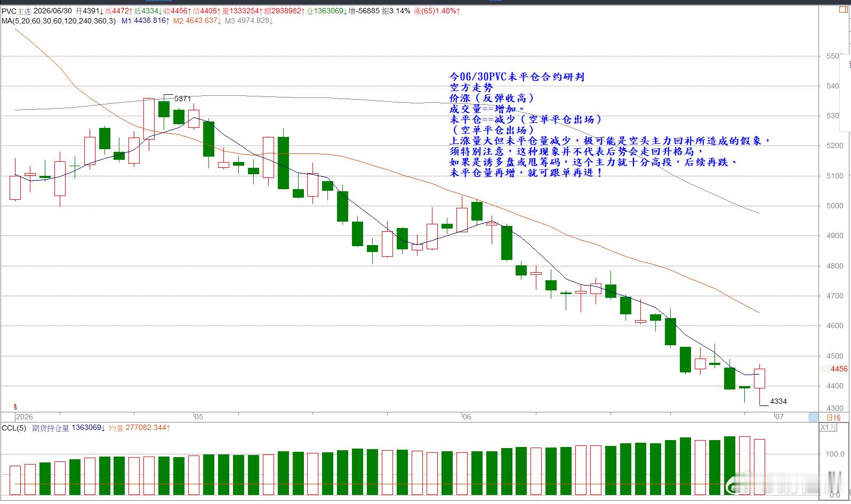
Task: Click the light blue box on time axis
Action: [x=813, y=417]
